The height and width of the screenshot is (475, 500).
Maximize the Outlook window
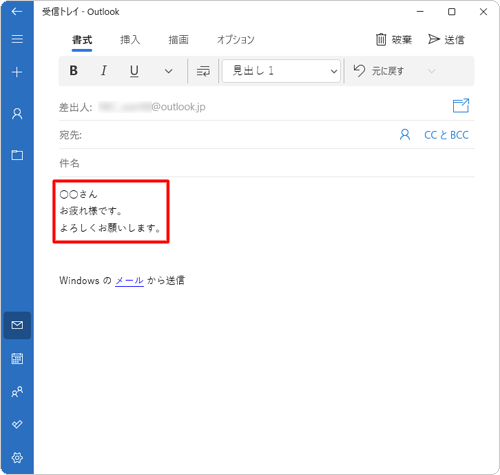[x=452, y=12]
